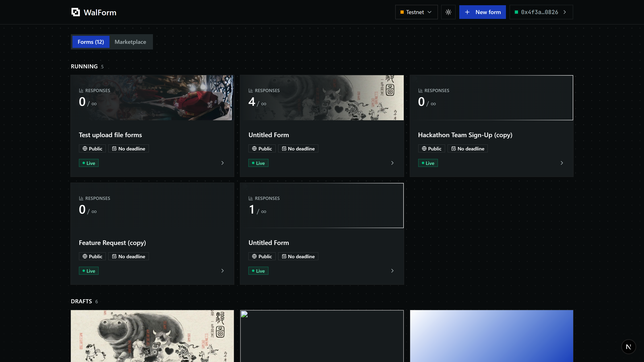644x362 pixels.
Task: Switch to the Marketplace tab
Action: (x=130, y=42)
